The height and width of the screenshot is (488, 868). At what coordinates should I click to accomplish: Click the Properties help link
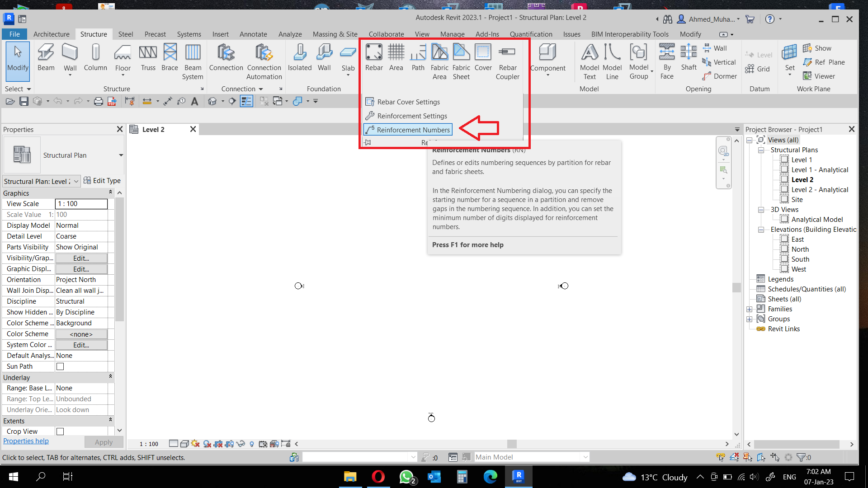[26, 441]
